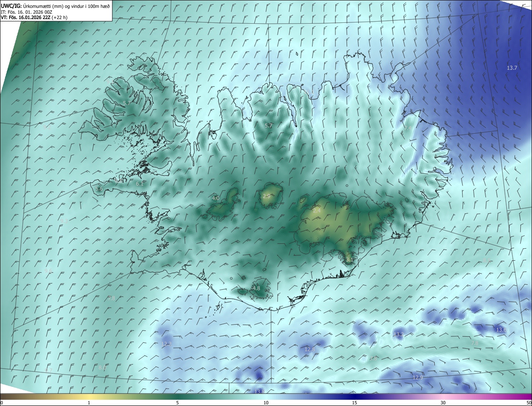Click the '5.6' value label near Snæfellsnes
The image size is (532, 406).
click(x=99, y=189)
